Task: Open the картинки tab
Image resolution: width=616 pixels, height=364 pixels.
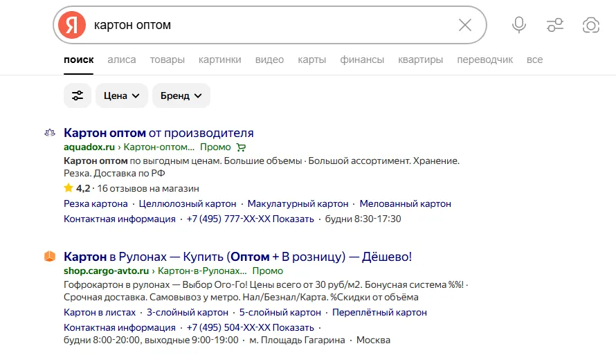Action: (220, 60)
